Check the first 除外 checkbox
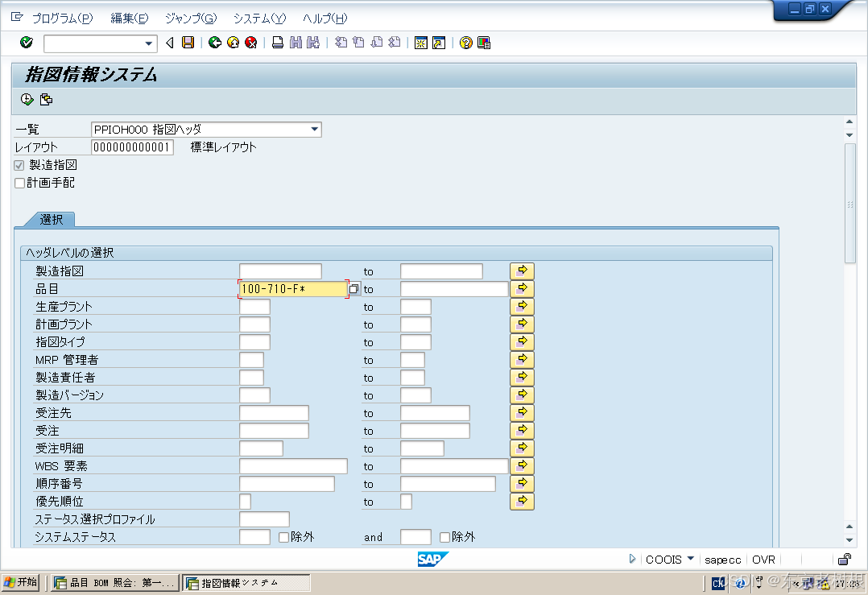 click(x=284, y=537)
